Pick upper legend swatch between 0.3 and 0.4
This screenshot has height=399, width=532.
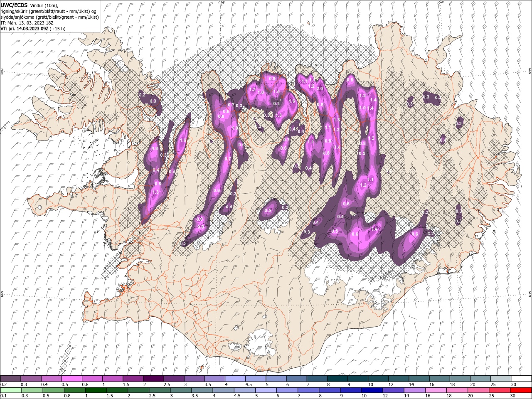(31, 378)
